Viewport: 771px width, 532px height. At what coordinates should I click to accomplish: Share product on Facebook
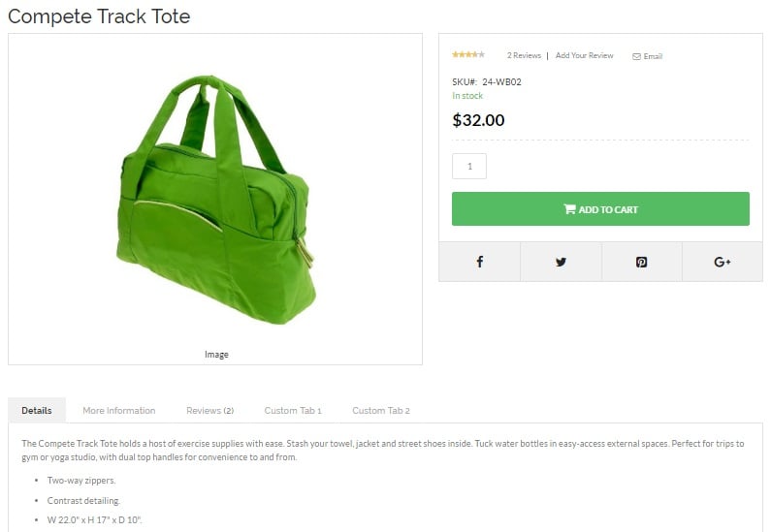pyautogui.click(x=479, y=262)
